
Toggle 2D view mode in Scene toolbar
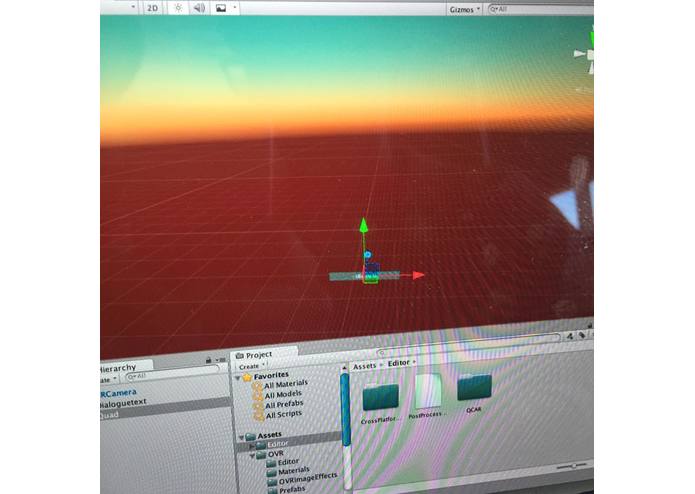(x=152, y=8)
